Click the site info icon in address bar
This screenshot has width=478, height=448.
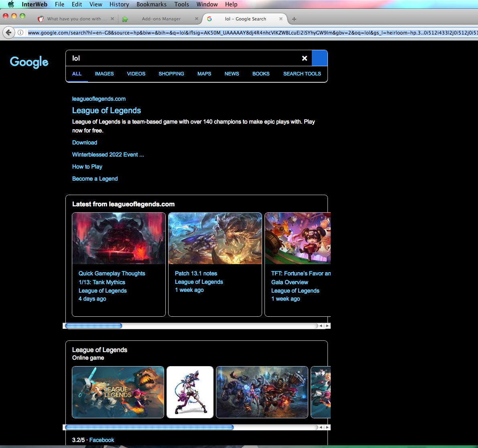tap(20, 33)
